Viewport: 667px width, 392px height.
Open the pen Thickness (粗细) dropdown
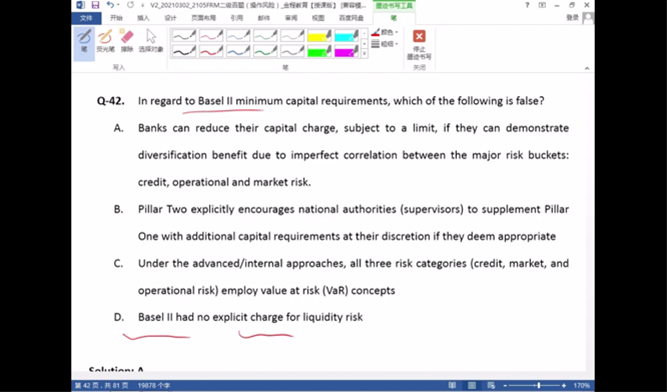click(x=385, y=44)
